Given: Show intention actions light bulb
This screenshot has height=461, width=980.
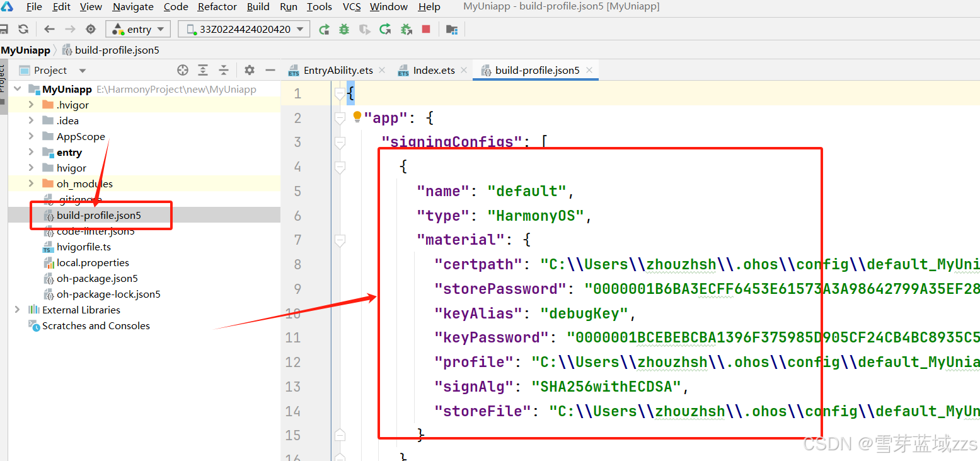Looking at the screenshot, I should (357, 117).
